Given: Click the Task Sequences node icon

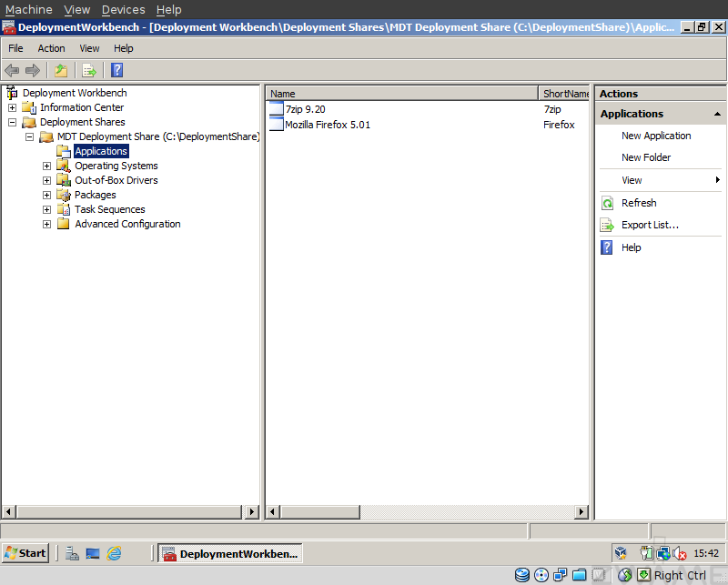Looking at the screenshot, I should point(64,209).
